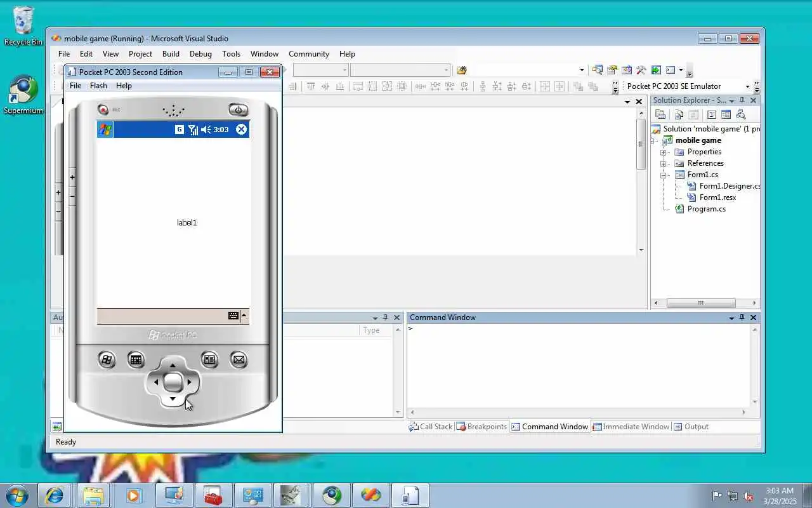Switch to the Breakpoints tab

click(481, 427)
